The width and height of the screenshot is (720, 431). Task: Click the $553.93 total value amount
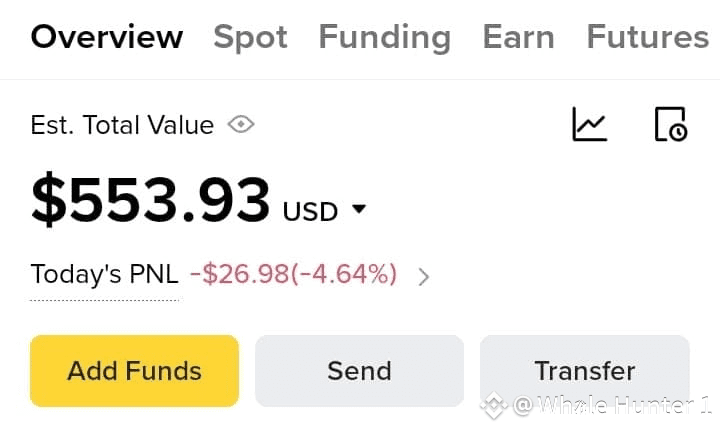pyautogui.click(x=151, y=200)
